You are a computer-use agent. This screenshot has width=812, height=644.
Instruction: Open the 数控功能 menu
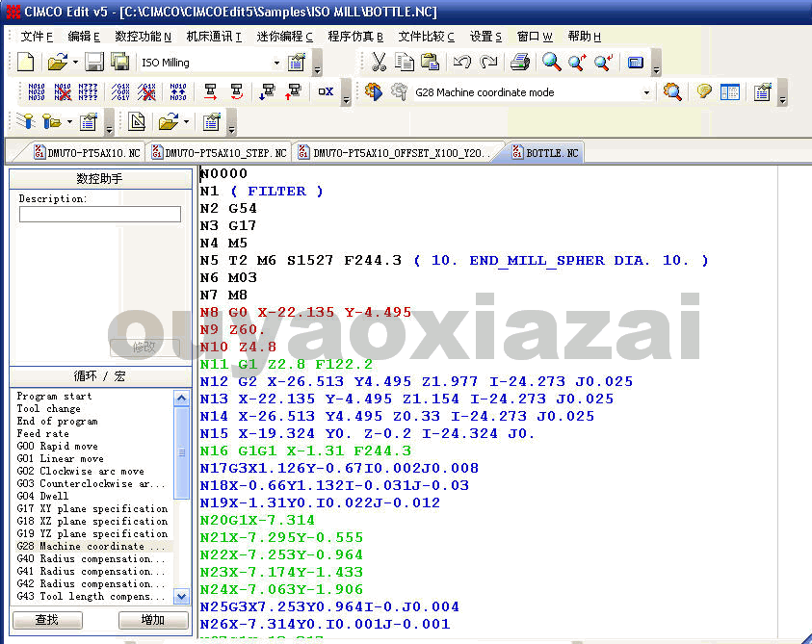[x=143, y=37]
